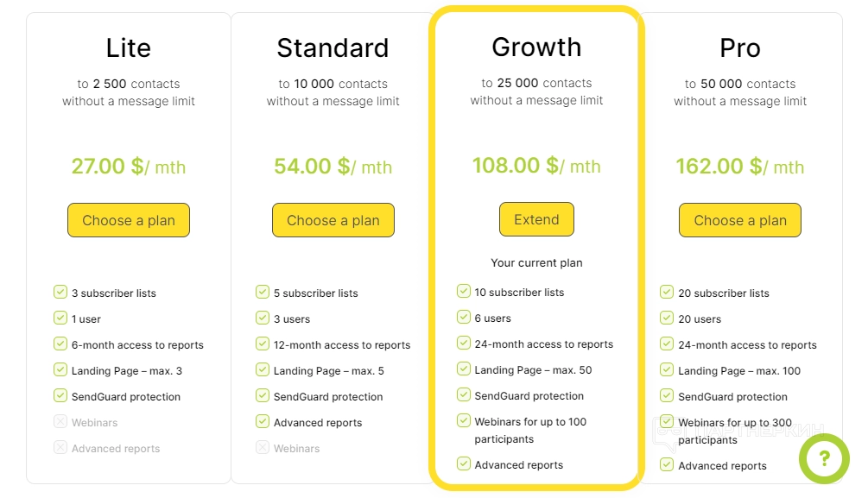Click the disabled Advanced reports icon in Lite

tap(60, 448)
